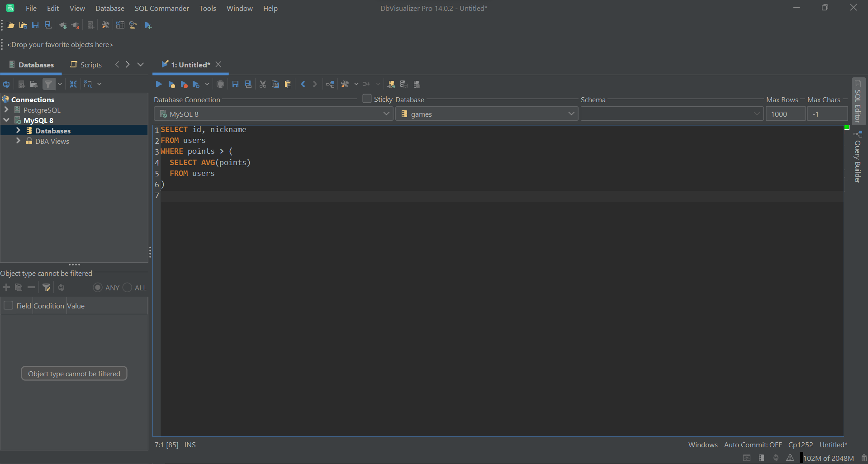The width and height of the screenshot is (868, 464).
Task: Click the Collapse All icon in tree toolbar
Action: pos(73,84)
